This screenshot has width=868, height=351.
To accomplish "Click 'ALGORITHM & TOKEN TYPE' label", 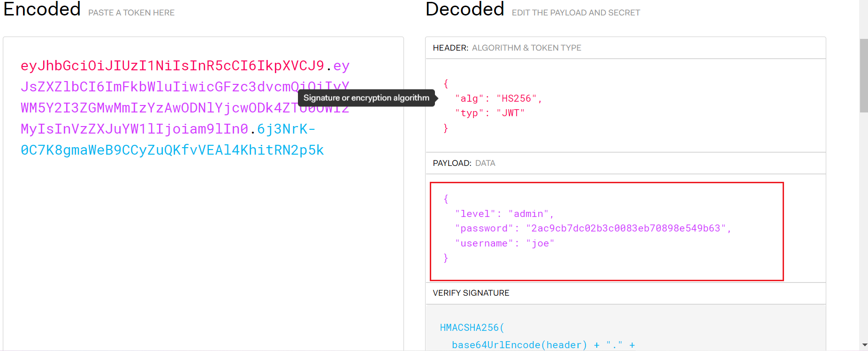I will coord(526,48).
